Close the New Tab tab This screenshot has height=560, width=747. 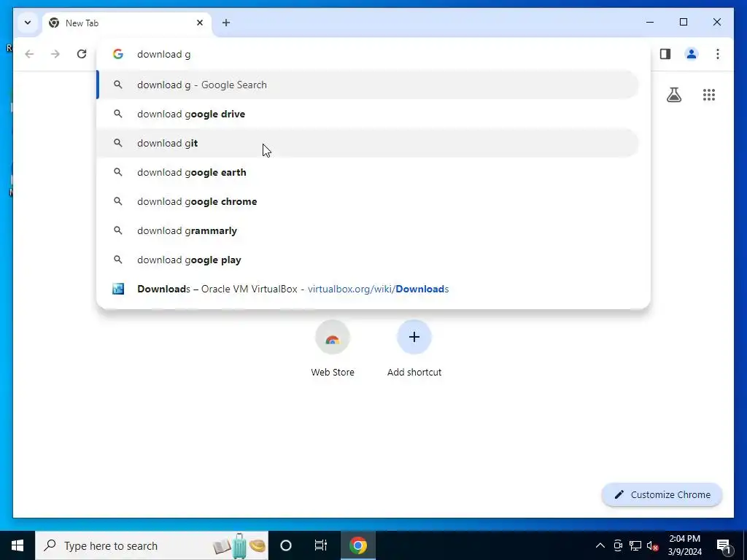pos(200,23)
